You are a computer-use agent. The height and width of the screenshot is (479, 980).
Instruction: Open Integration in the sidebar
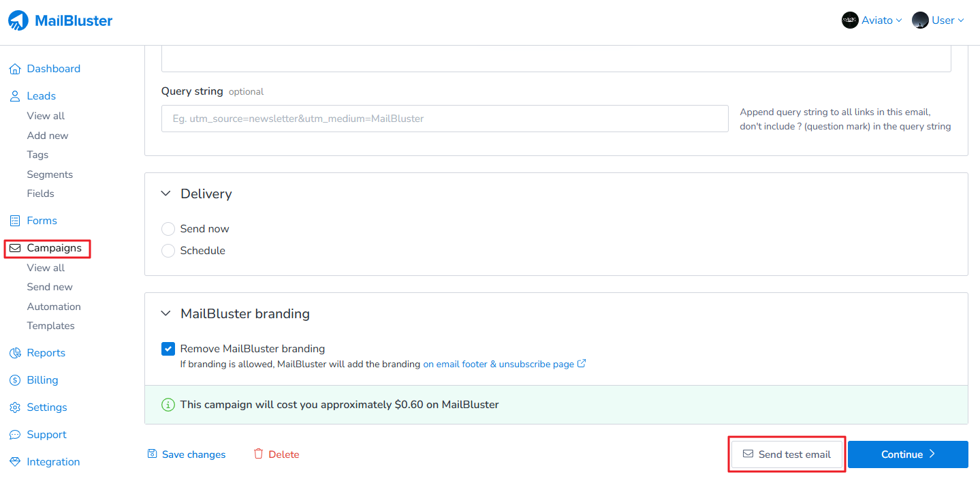pos(54,462)
